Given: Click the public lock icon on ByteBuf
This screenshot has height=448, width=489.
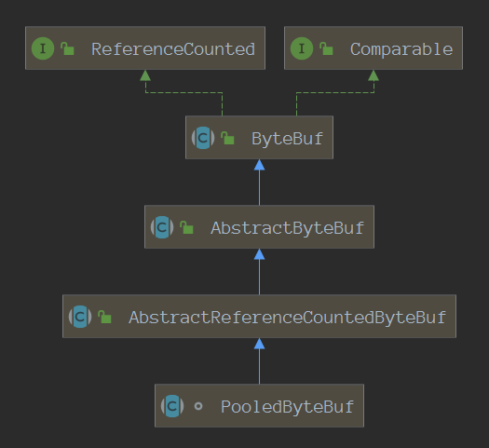Looking at the screenshot, I should tap(227, 138).
